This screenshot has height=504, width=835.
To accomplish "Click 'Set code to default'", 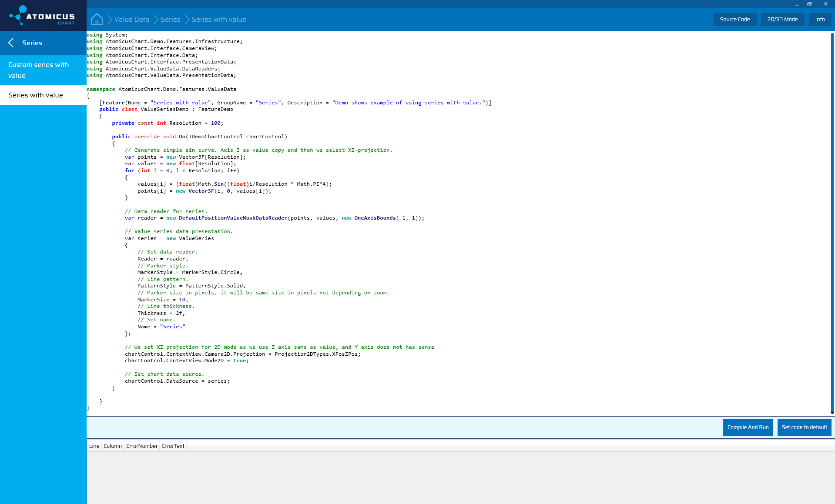I will pyautogui.click(x=804, y=427).
